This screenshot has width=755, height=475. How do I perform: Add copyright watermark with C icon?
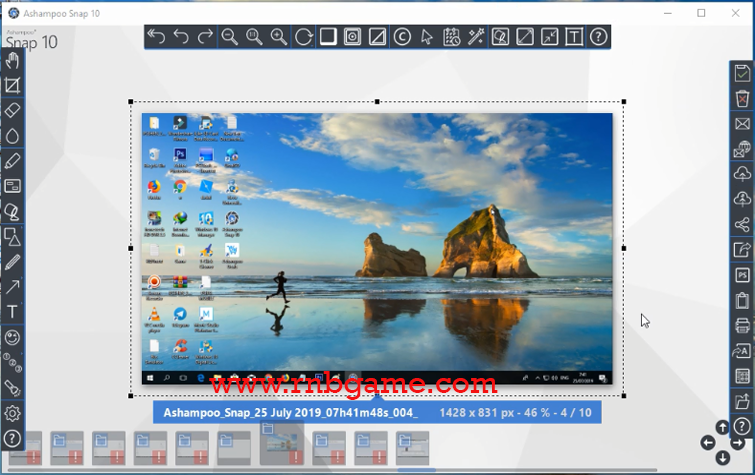tap(402, 37)
